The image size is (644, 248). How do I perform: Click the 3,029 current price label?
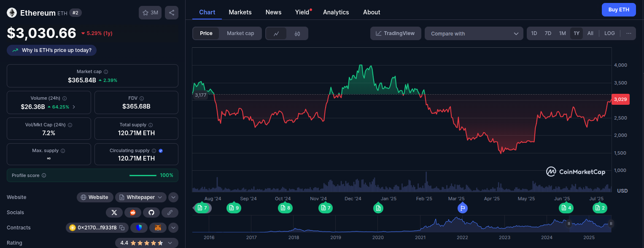[x=620, y=100]
